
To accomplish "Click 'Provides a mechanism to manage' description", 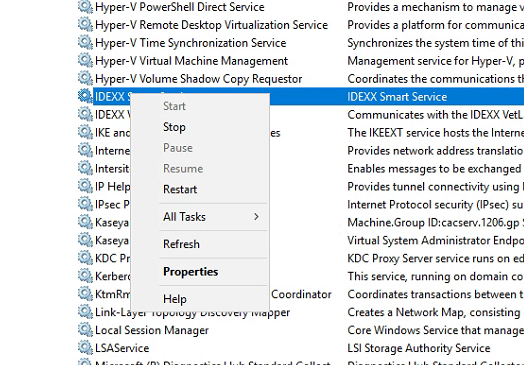I will (x=435, y=7).
